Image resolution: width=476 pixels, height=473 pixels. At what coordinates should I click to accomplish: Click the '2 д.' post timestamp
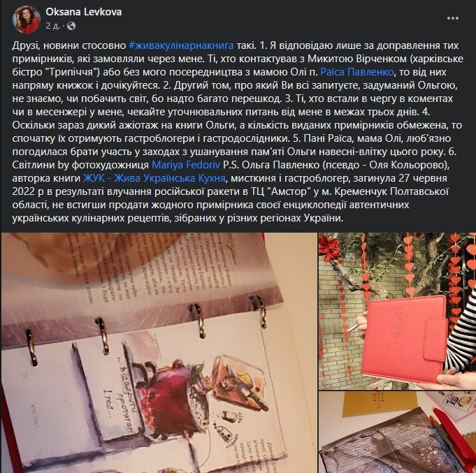click(52, 26)
